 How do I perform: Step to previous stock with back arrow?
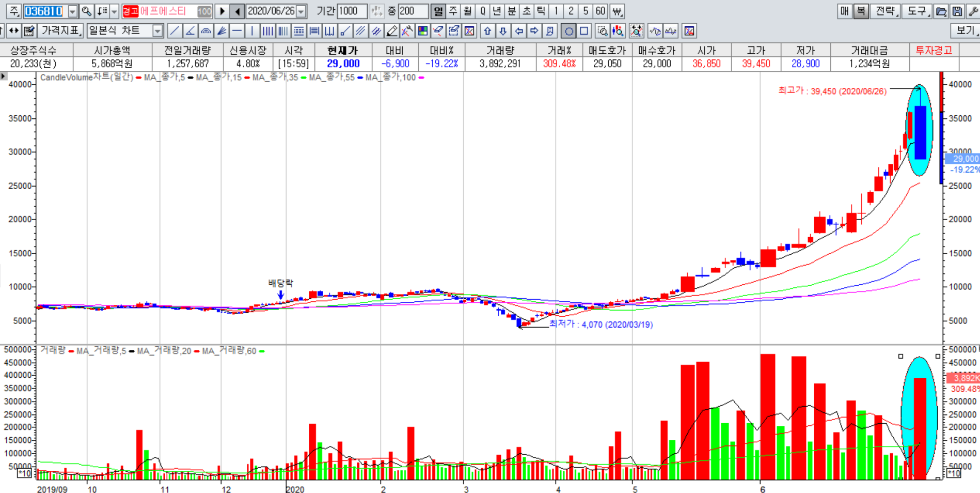237,11
